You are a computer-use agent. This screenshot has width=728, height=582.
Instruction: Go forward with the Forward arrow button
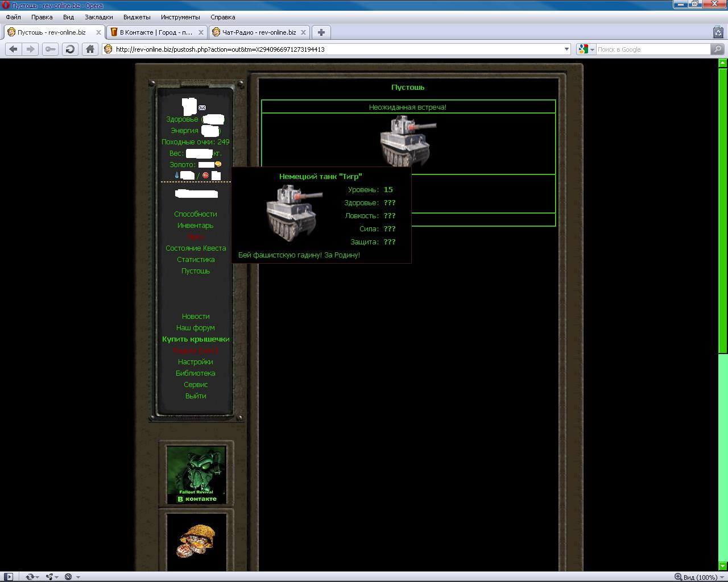click(31, 49)
